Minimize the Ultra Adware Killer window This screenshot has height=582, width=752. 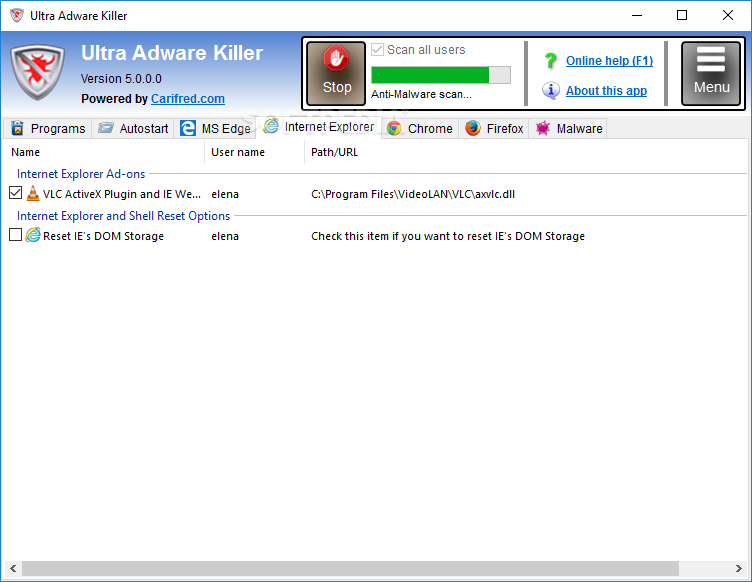(637, 15)
